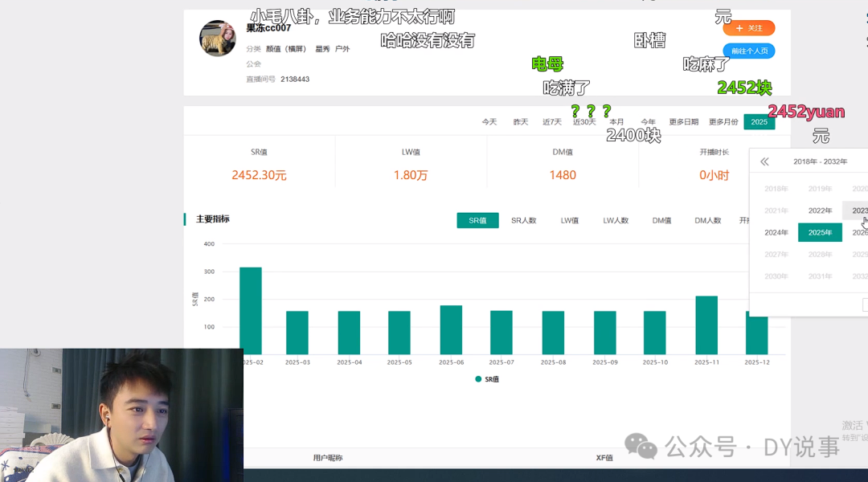Screen dimensions: 868x482
Task: Click the room number 2138443
Action: (295, 80)
